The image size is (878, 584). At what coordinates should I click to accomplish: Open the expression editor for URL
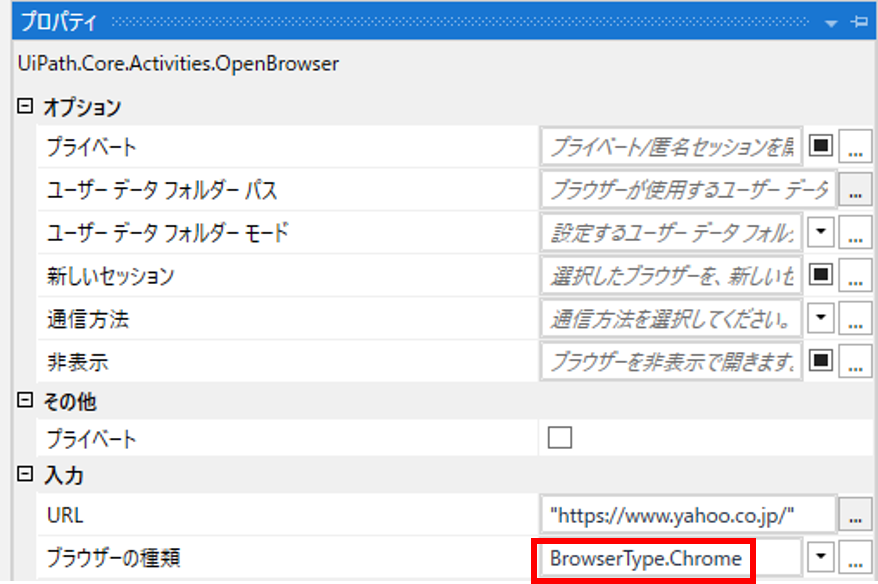coord(855,514)
